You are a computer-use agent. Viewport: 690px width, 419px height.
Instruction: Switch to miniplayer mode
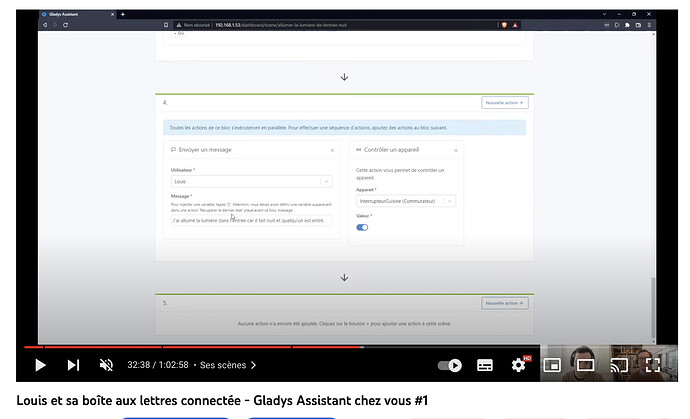pos(551,365)
